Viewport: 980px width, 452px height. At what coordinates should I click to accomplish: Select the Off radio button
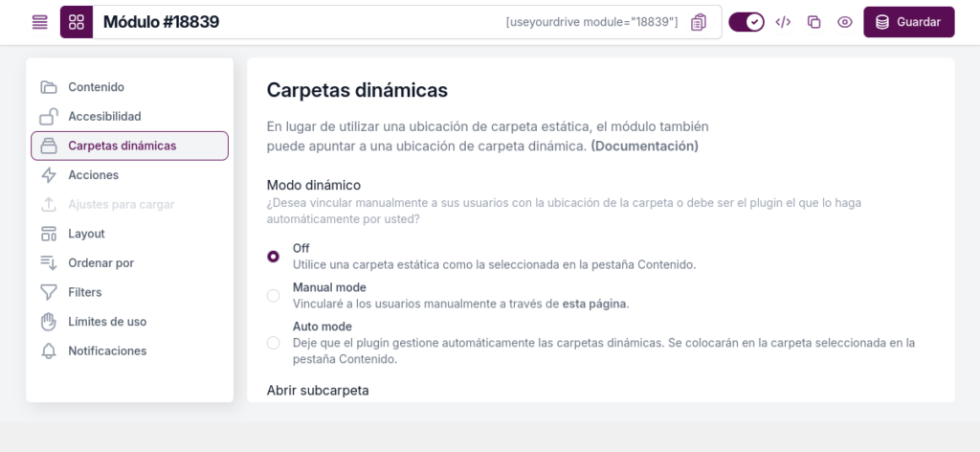click(273, 257)
